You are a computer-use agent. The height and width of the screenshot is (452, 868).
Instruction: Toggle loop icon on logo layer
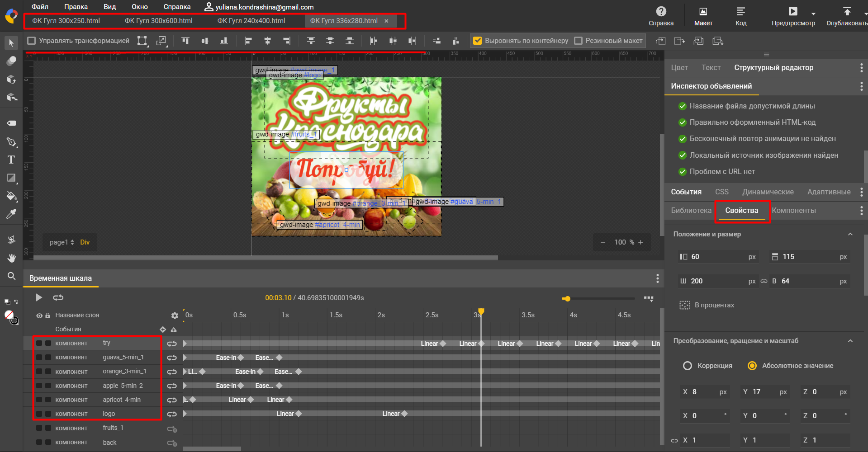(172, 414)
